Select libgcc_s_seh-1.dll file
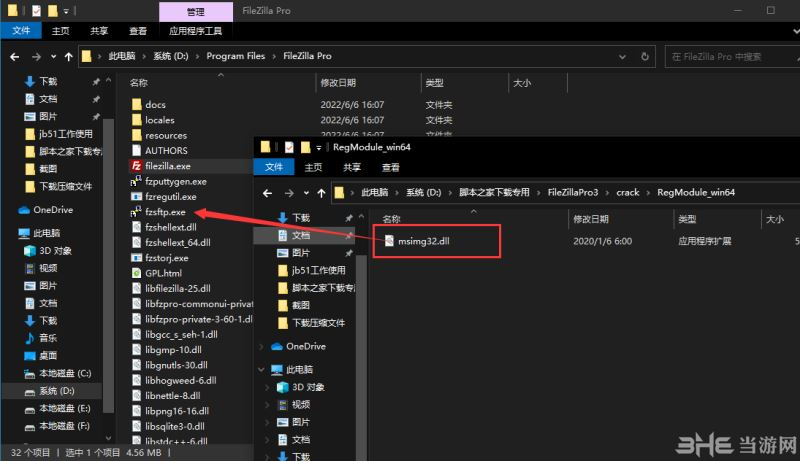The image size is (800, 461). coord(181,335)
